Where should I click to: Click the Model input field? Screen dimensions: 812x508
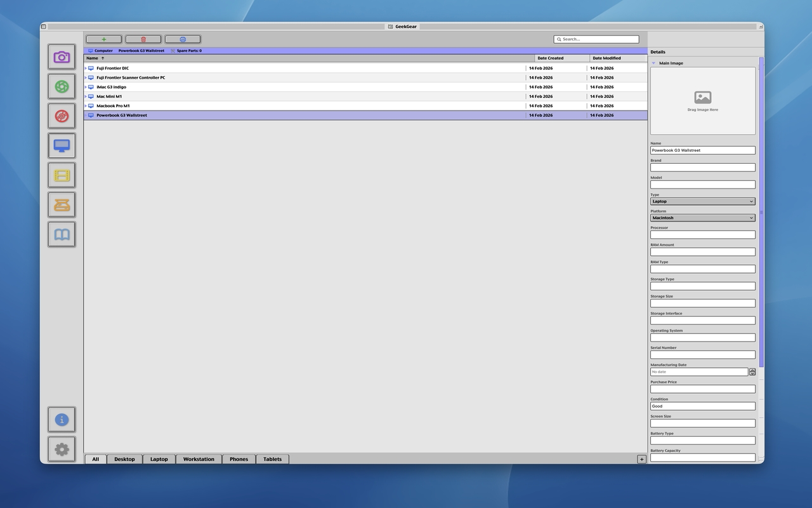point(703,185)
